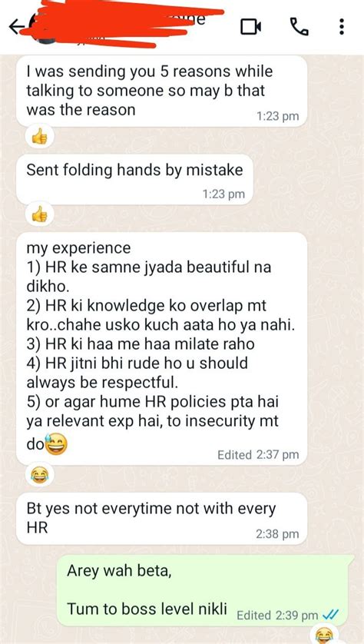The image size is (364, 644).
Task: Open the three-dot more options menu
Action: pos(341,27)
